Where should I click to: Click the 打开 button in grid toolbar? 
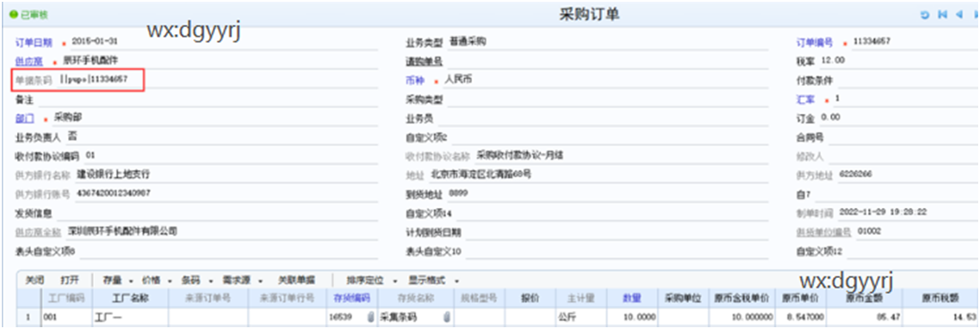[x=69, y=281]
